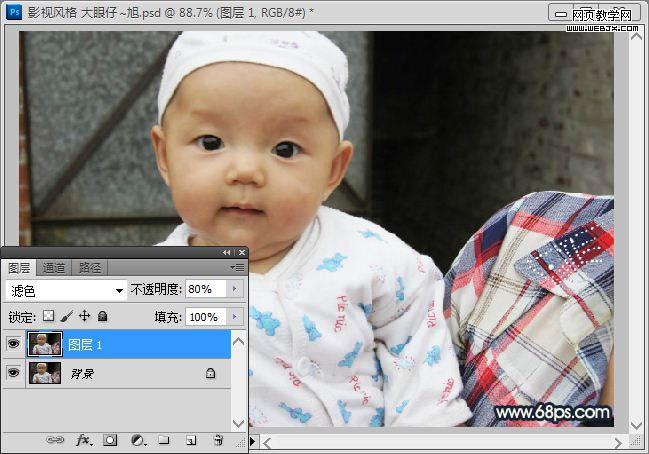Create a new group folder icon

coord(164,440)
